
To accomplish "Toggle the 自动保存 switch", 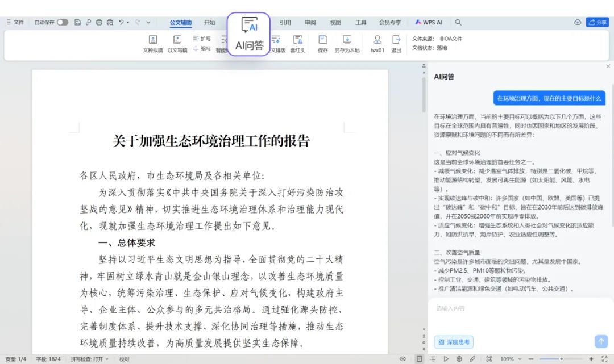I will (63, 22).
